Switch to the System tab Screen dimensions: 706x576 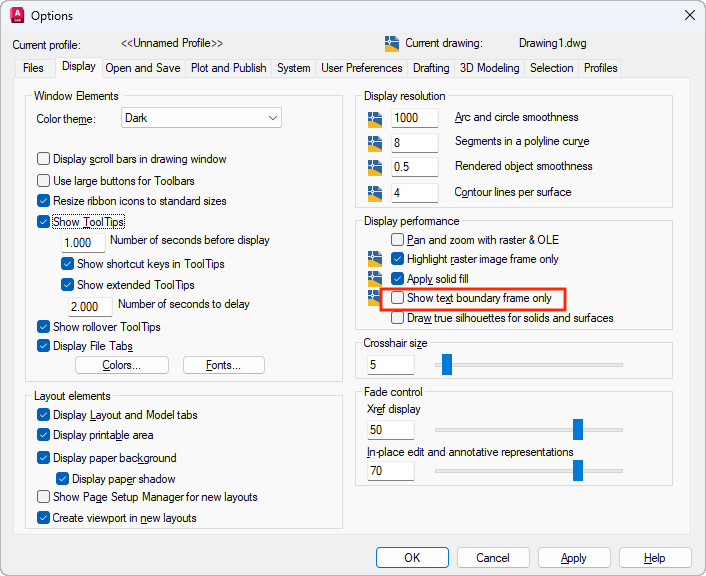click(x=294, y=68)
